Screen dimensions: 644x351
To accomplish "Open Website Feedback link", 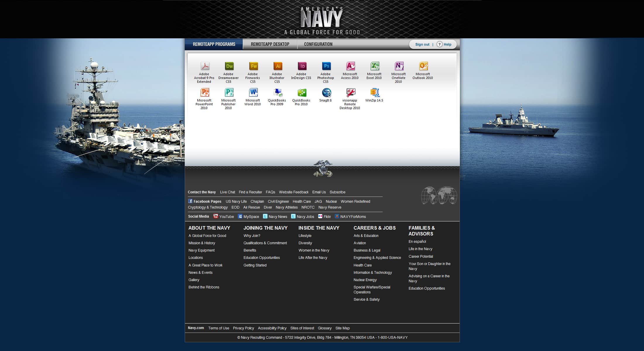I will click(294, 192).
